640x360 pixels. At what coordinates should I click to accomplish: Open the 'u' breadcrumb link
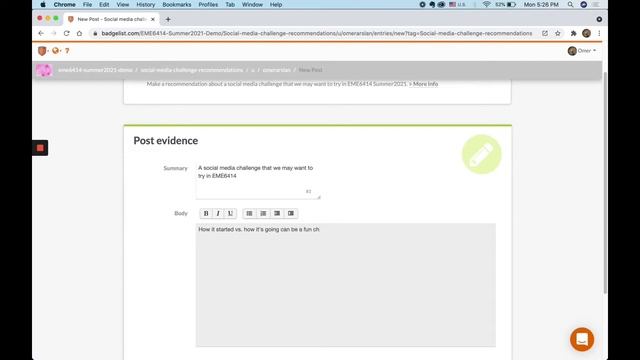(253, 70)
